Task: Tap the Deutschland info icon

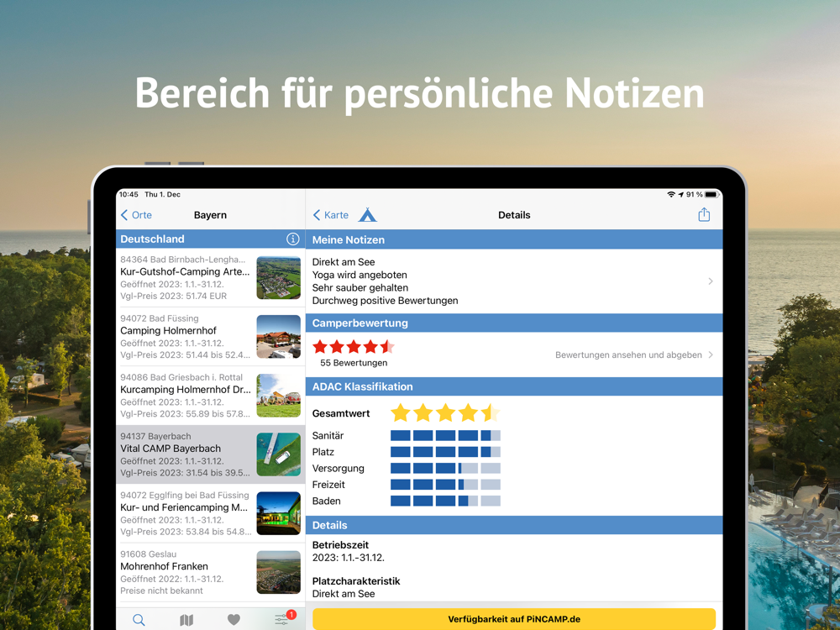Action: (292, 239)
